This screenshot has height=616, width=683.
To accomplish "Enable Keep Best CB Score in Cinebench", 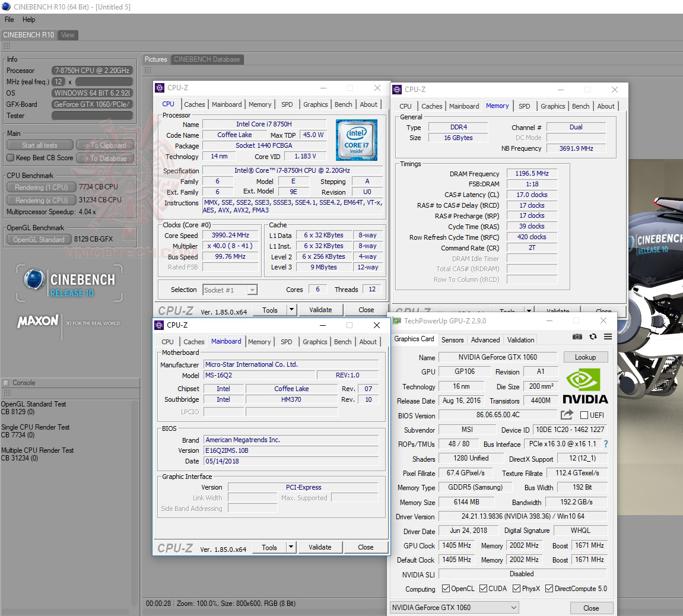I will tap(9, 158).
